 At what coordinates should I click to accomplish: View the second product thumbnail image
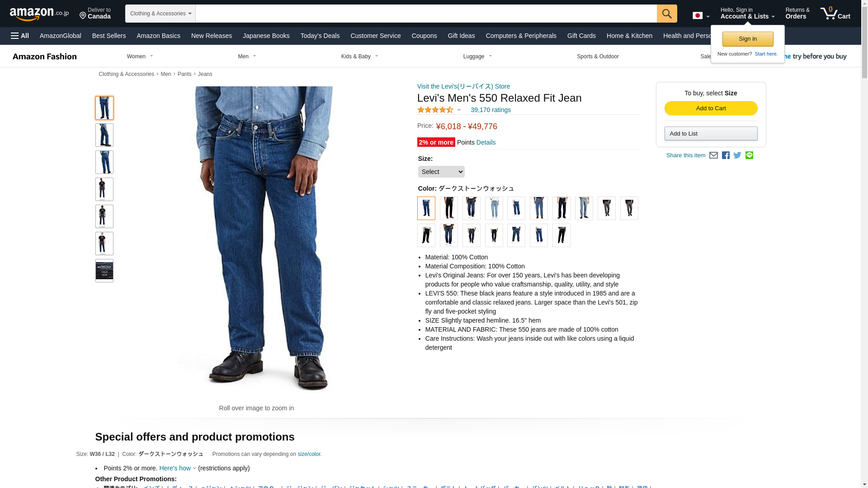pos(104,135)
